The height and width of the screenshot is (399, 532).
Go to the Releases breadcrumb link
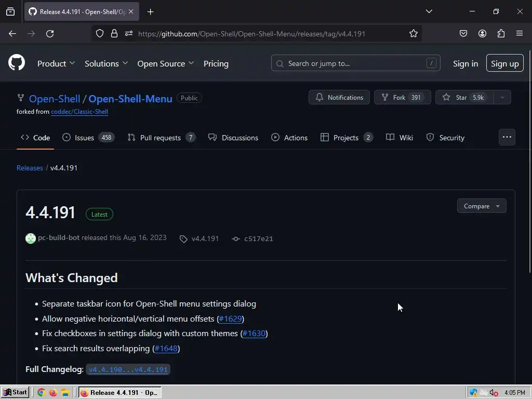[x=30, y=168]
